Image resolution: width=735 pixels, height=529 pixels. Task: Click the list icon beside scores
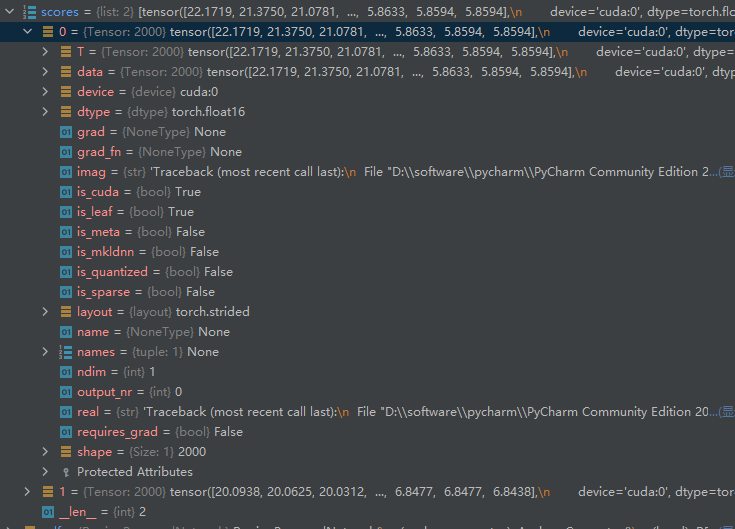[x=30, y=12]
